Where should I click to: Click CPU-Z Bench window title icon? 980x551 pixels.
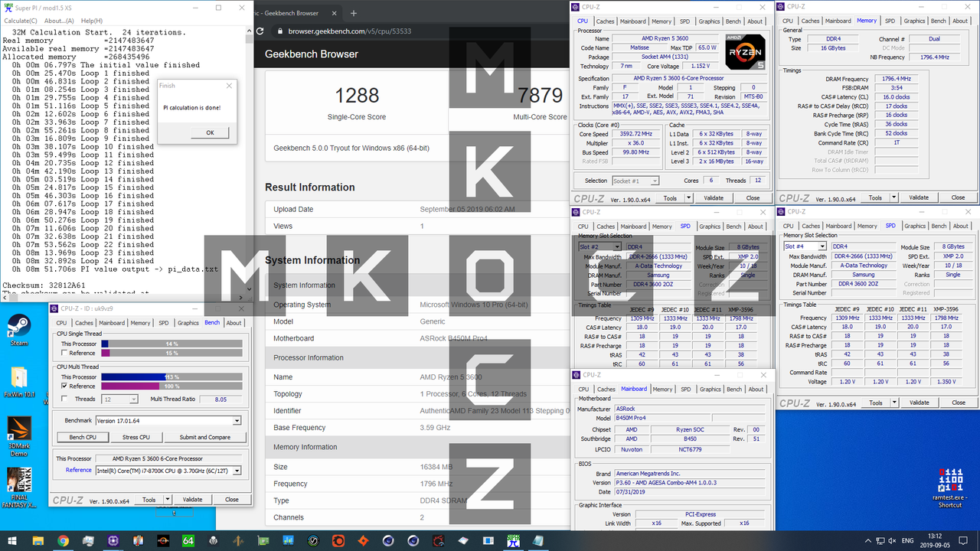pos(55,308)
